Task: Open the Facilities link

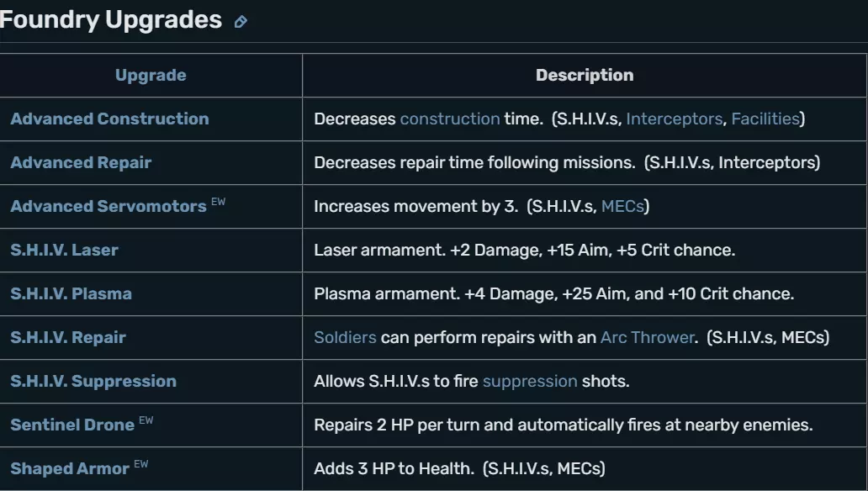Action: (765, 119)
